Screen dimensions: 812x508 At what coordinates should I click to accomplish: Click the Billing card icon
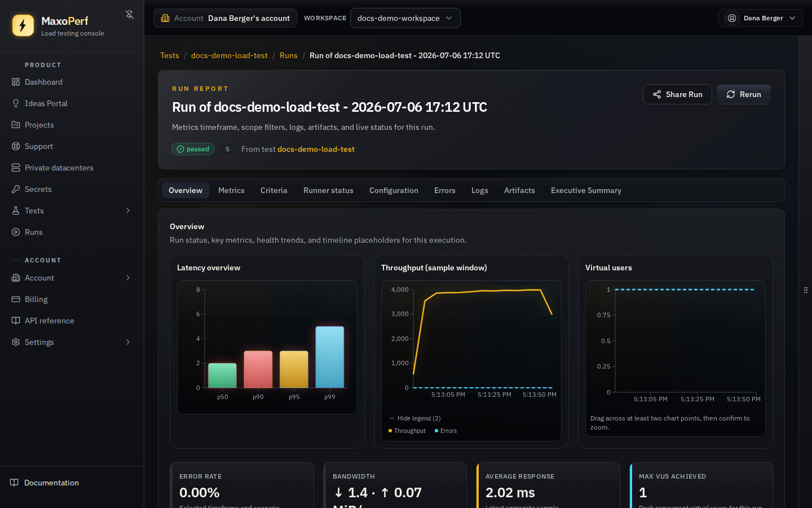[x=16, y=299]
